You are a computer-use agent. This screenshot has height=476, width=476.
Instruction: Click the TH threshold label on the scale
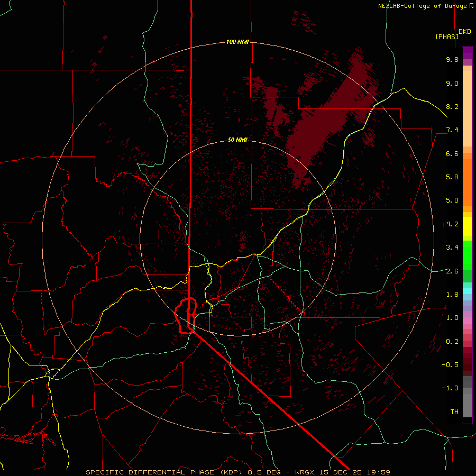tap(454, 412)
